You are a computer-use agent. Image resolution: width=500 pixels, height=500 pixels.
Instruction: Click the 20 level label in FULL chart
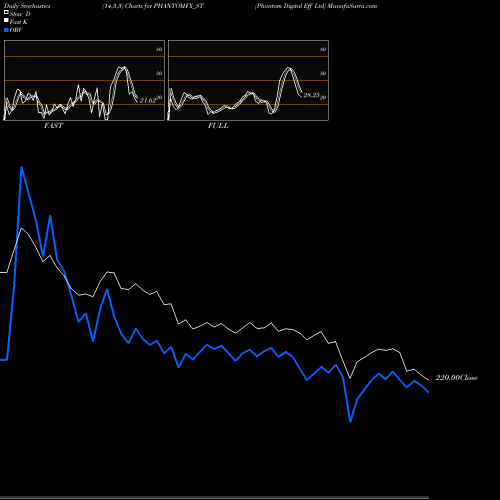[x=323, y=97]
